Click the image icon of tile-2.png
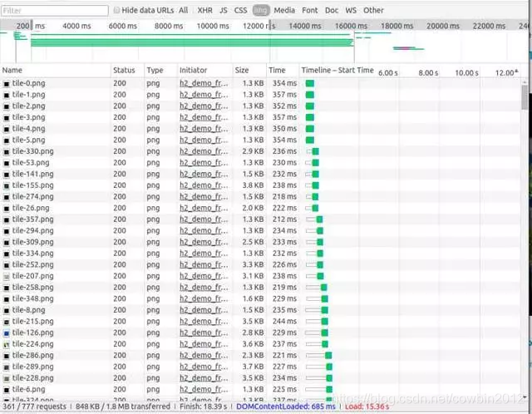 click(7, 106)
